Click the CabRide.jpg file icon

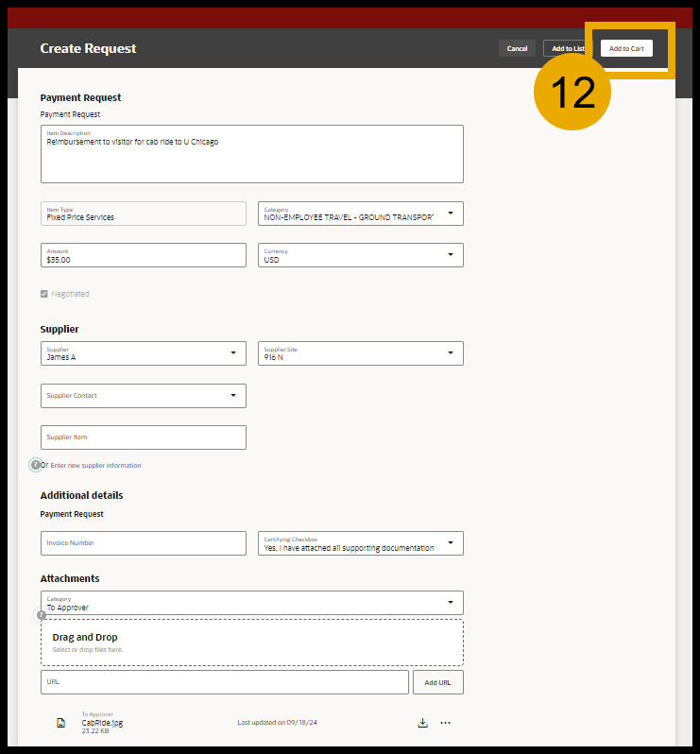point(61,723)
